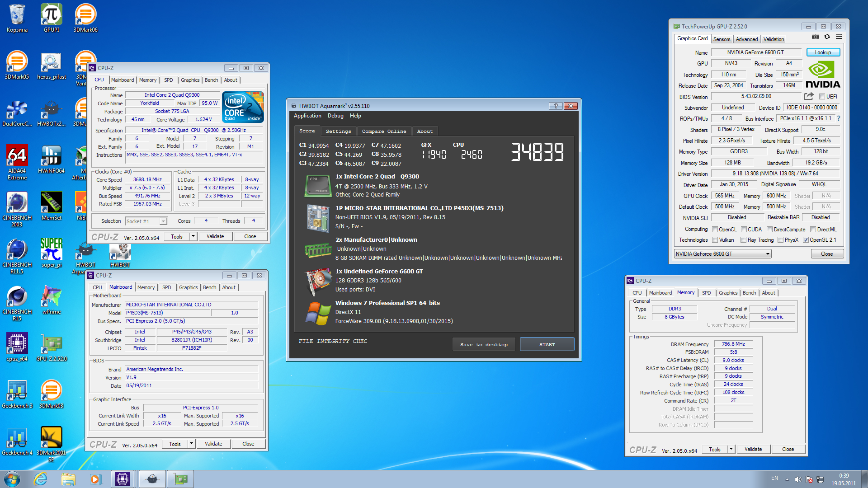Screen dimensions: 868x488
Task: Click Validate in CPU-Z Mainboard window
Action: click(213, 444)
